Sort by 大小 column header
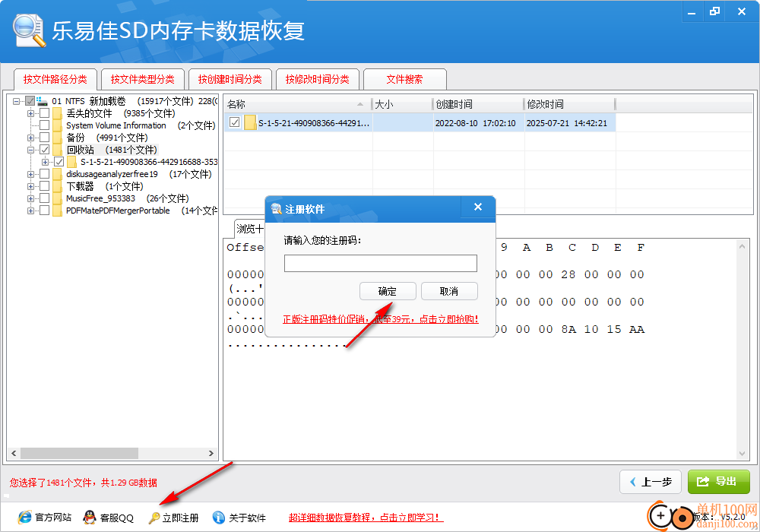The width and height of the screenshot is (760, 532). click(402, 104)
